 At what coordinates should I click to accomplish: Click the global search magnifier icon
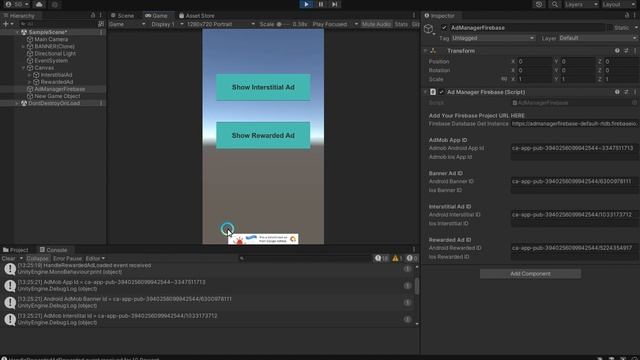(555, 4)
